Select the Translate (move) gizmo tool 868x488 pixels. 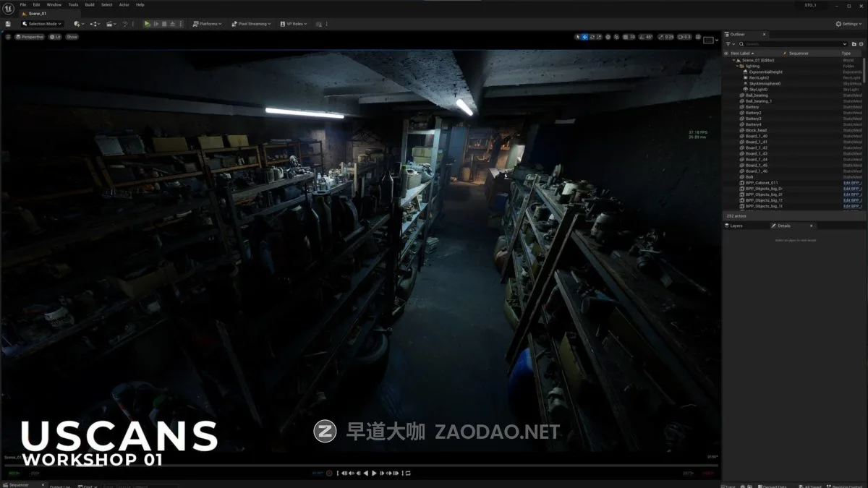click(584, 37)
